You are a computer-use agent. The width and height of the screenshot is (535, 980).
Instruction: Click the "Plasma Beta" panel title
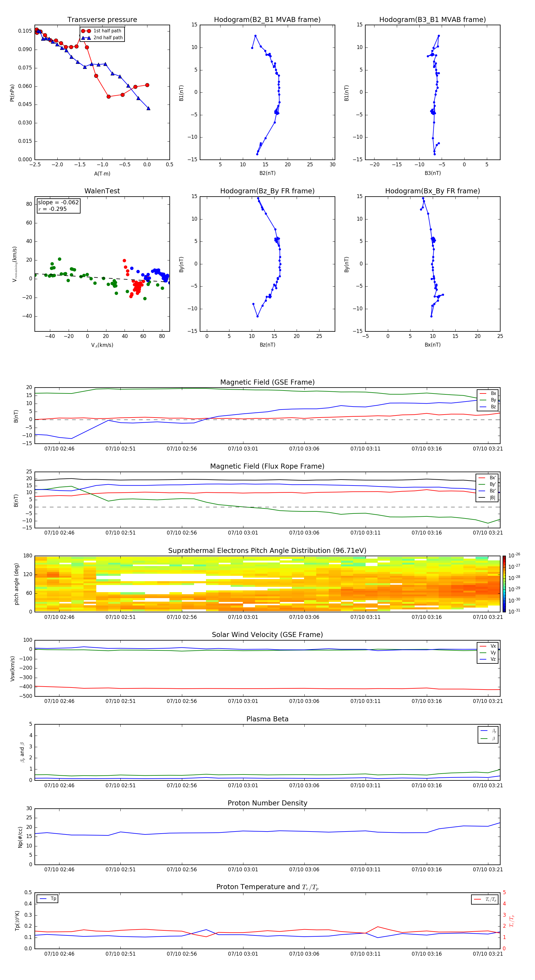pos(267,719)
